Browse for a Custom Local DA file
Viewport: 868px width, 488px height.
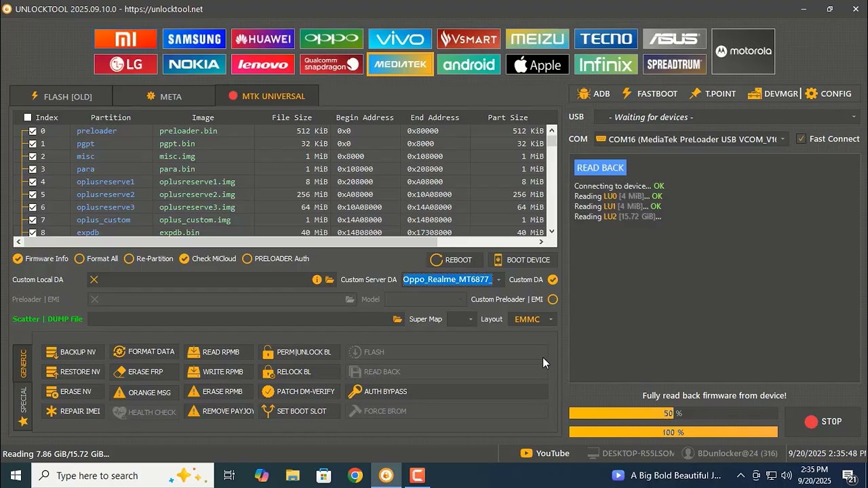tap(330, 279)
